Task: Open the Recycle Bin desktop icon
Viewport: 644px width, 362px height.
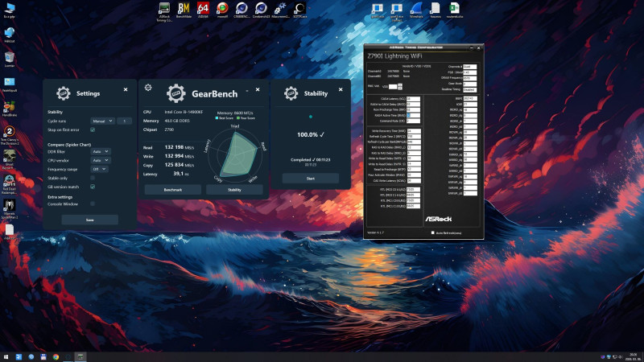Action: pos(10,57)
